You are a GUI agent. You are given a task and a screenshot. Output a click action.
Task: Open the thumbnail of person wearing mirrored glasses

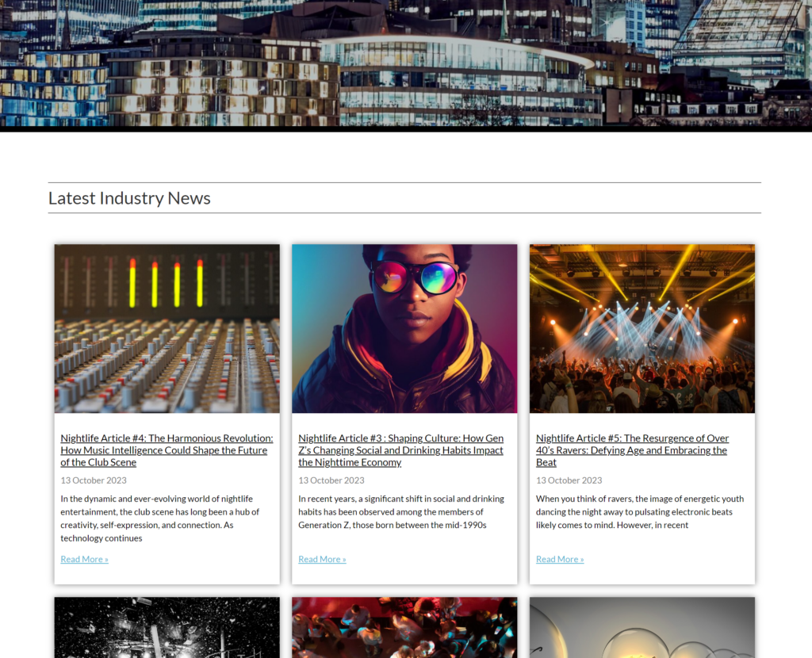[404, 329]
